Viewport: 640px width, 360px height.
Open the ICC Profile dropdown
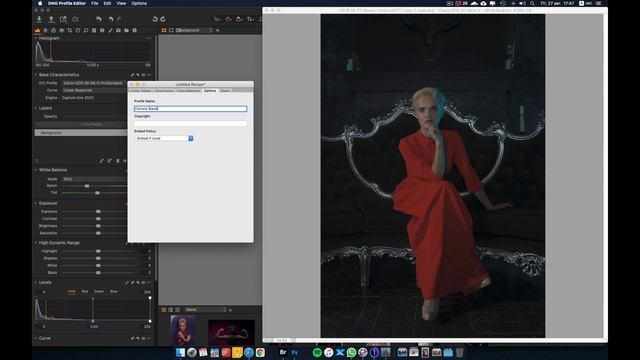click(94, 83)
